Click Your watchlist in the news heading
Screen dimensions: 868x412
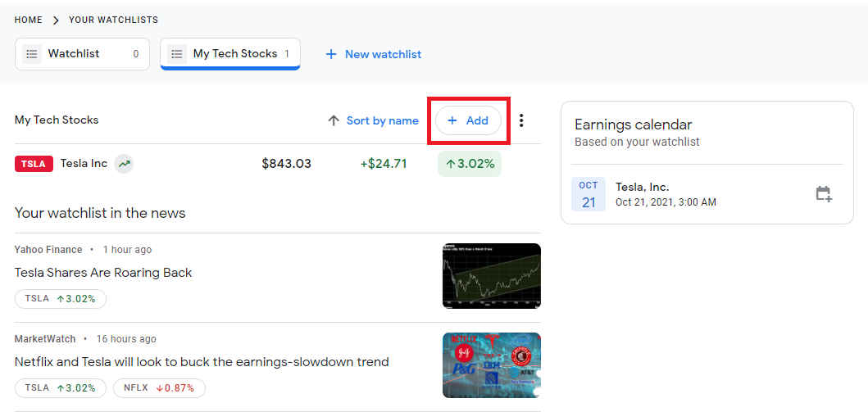point(100,213)
